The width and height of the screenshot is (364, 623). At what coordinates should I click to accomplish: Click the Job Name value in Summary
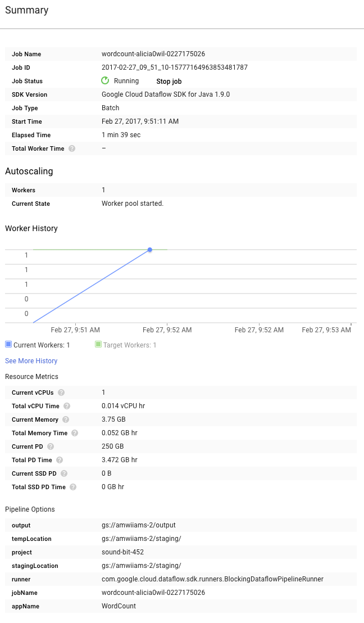click(153, 54)
